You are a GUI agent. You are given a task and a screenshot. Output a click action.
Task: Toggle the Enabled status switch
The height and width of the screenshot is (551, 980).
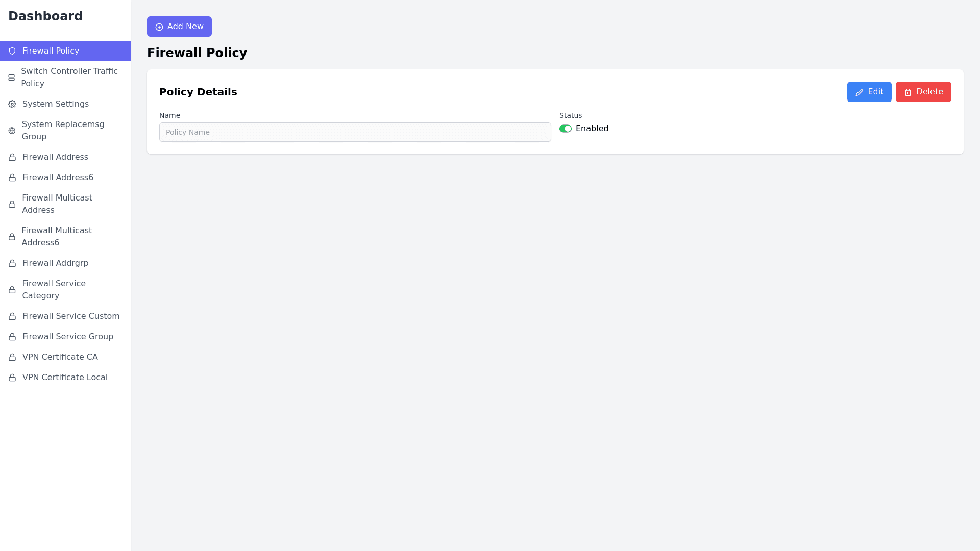(x=565, y=129)
